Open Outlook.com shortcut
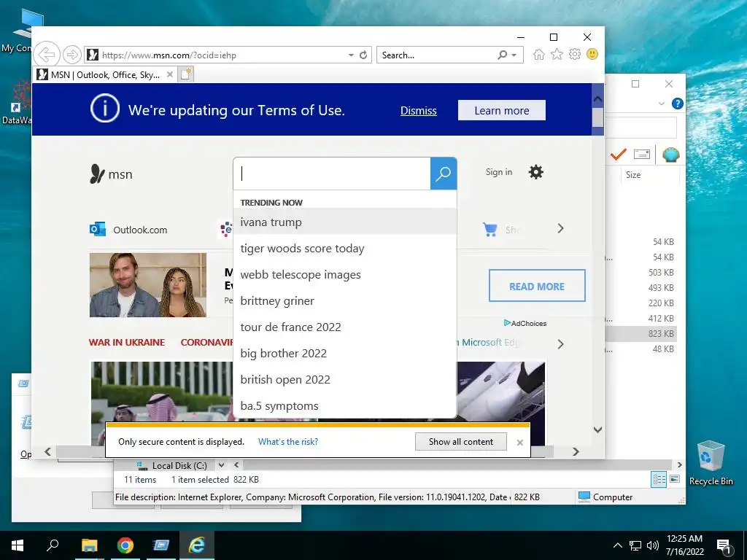 (x=128, y=230)
